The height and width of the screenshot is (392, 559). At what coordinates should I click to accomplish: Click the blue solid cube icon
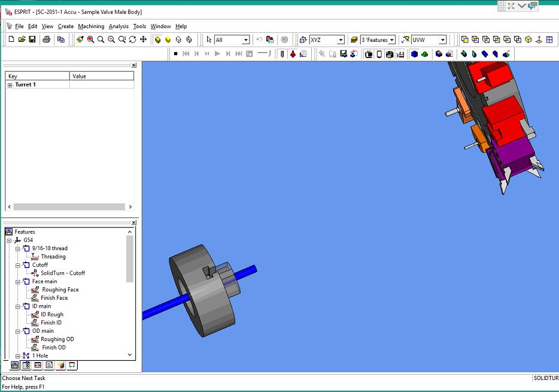414,54
